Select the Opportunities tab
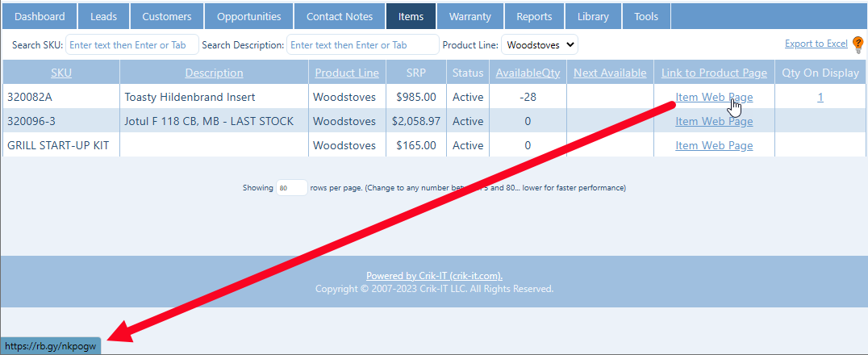This screenshot has height=355, width=868. click(x=248, y=16)
